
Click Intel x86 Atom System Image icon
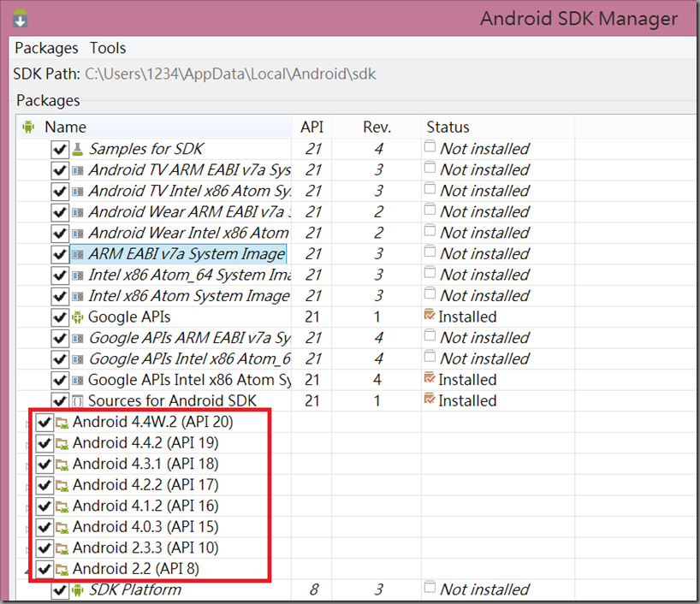(x=78, y=296)
